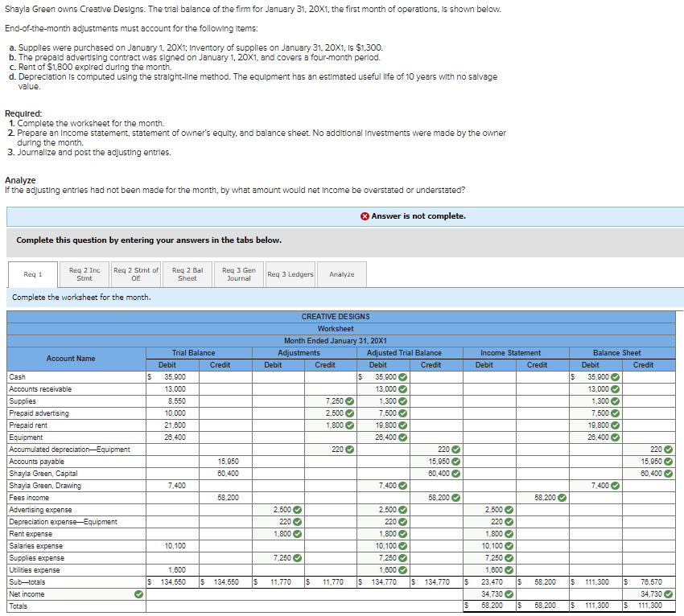Click green checkmark in Net income row label
Image resolution: width=684 pixels, height=616 pixels.
point(138,594)
